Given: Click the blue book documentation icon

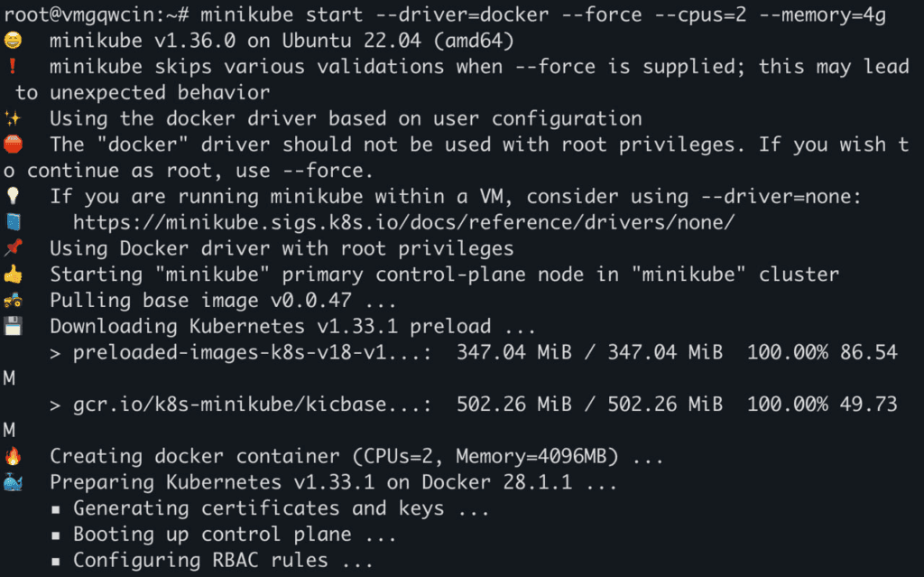Looking at the screenshot, I should pyautogui.click(x=12, y=222).
